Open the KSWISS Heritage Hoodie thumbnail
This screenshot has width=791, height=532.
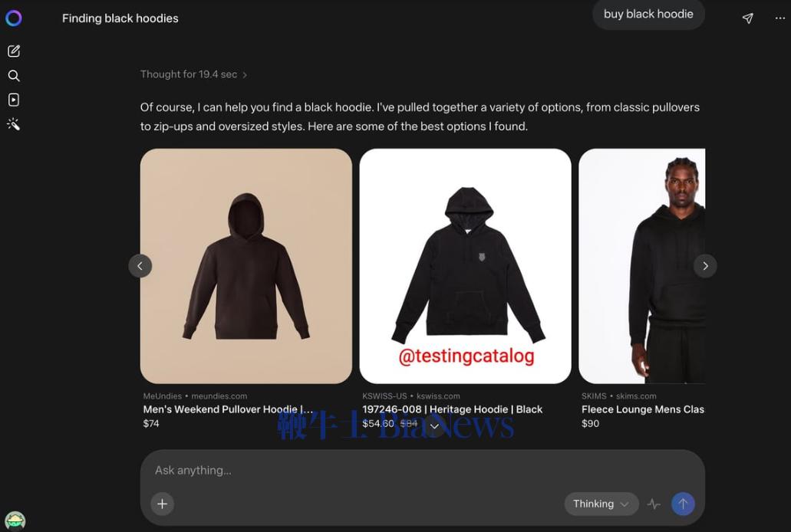coord(465,266)
